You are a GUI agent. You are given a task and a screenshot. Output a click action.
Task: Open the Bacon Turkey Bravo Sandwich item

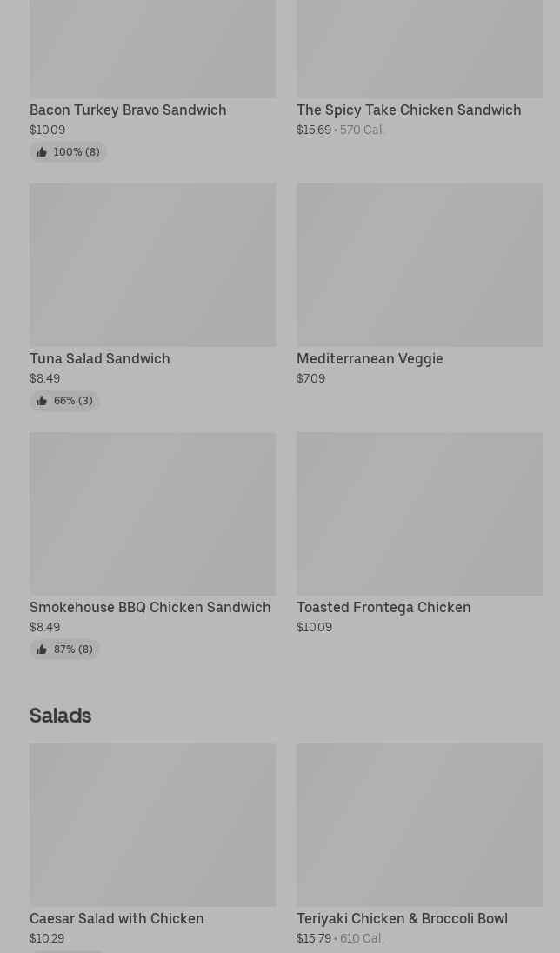128,110
